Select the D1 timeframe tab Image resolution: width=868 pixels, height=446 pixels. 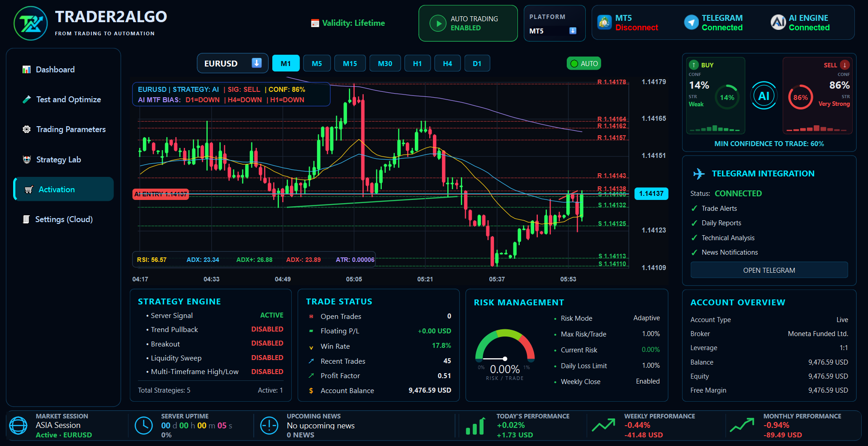pos(477,63)
